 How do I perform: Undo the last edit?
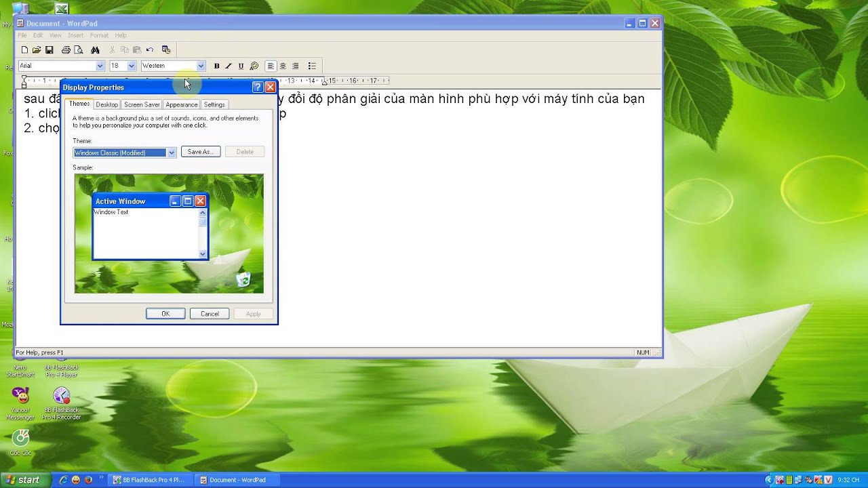tap(150, 49)
